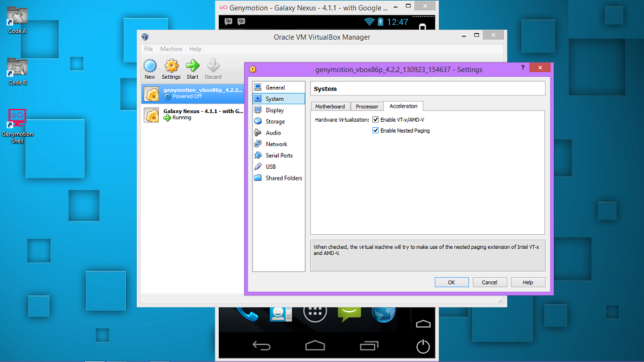This screenshot has height=362, width=644.
Task: Click the Wi-Fi status icon in emulator
Action: (369, 22)
